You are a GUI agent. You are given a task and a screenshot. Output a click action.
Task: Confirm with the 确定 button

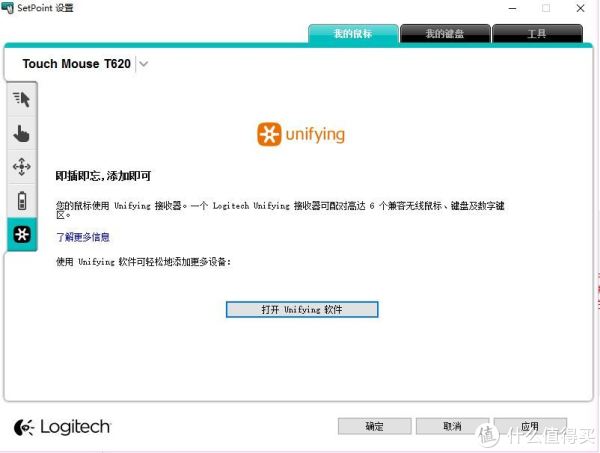click(x=375, y=426)
